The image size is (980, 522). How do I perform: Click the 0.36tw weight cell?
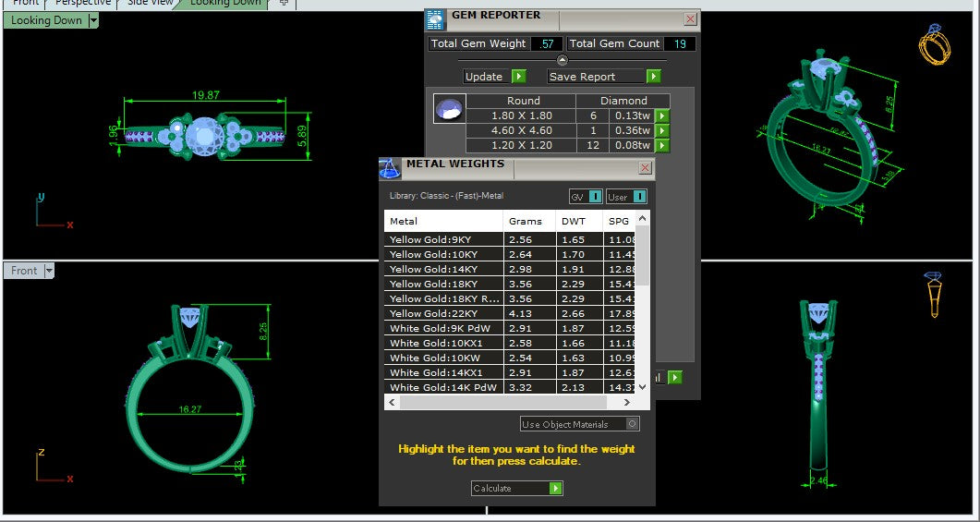[632, 130]
